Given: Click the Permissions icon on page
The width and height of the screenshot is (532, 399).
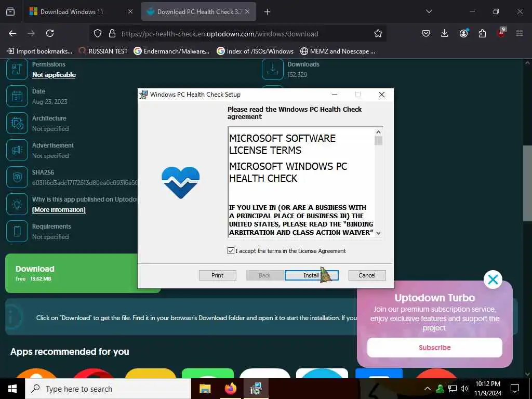Looking at the screenshot, I should coord(17,69).
